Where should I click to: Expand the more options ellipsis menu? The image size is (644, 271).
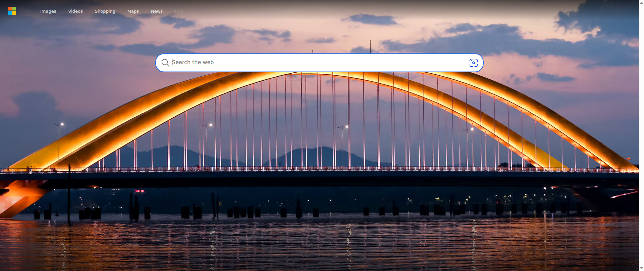[x=179, y=11]
